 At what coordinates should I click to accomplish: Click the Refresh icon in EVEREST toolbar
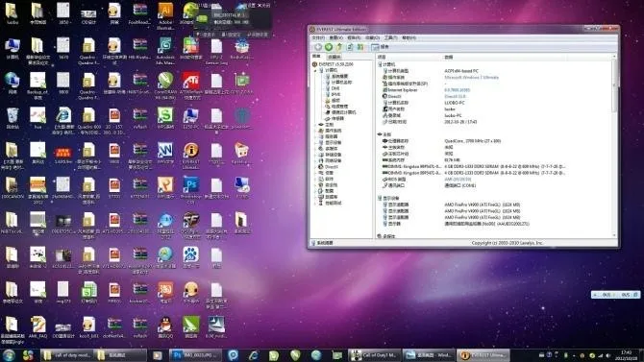pos(350,47)
